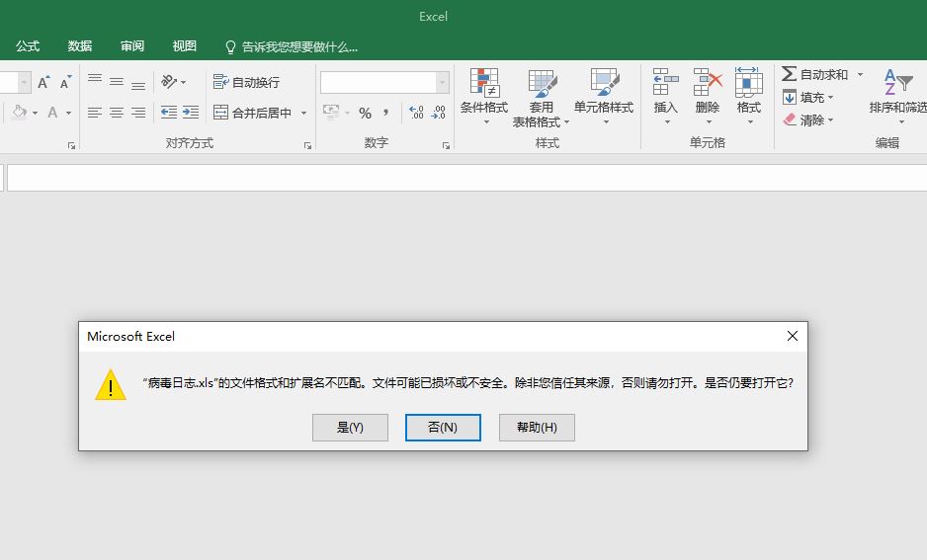Toggle 自动换行 wrap text
The height and width of the screenshot is (560, 927).
pos(246,82)
